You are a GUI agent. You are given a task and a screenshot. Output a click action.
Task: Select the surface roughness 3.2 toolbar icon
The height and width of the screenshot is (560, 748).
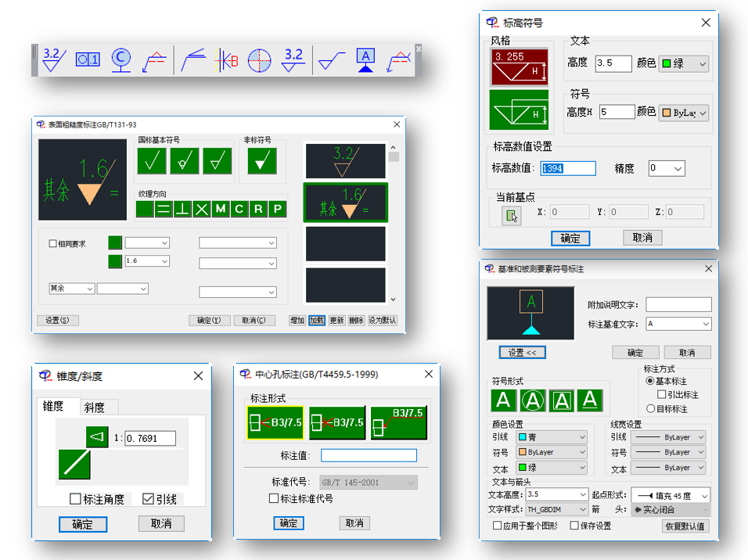tap(54, 59)
